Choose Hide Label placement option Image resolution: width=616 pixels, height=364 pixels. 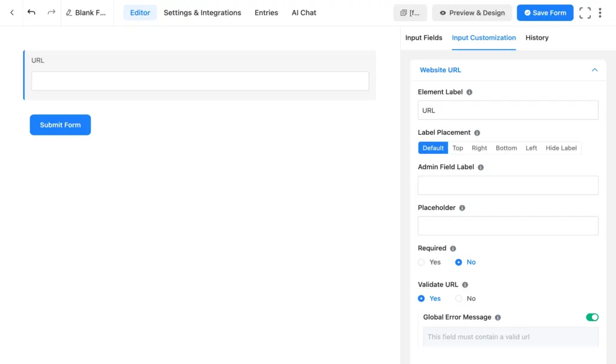561,148
